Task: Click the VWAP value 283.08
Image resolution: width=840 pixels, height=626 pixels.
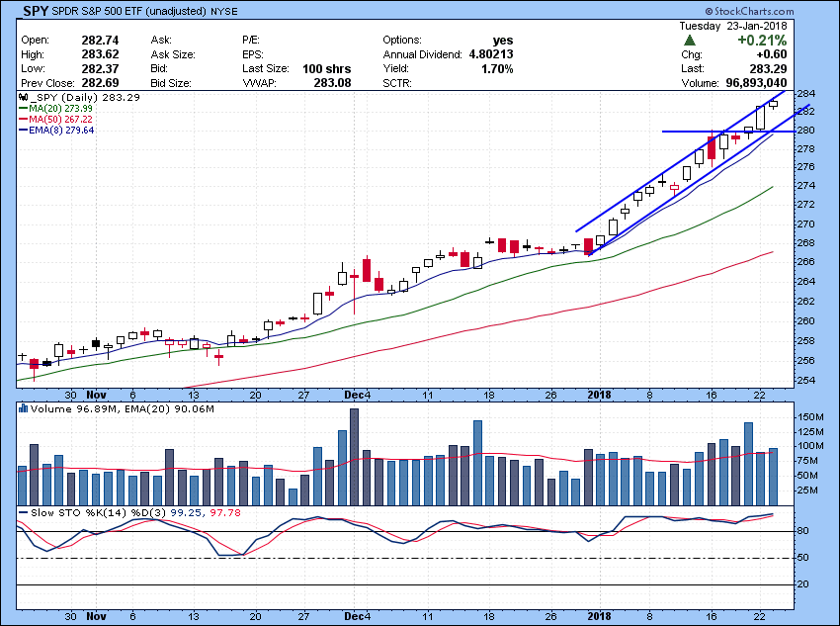Action: coord(332,83)
